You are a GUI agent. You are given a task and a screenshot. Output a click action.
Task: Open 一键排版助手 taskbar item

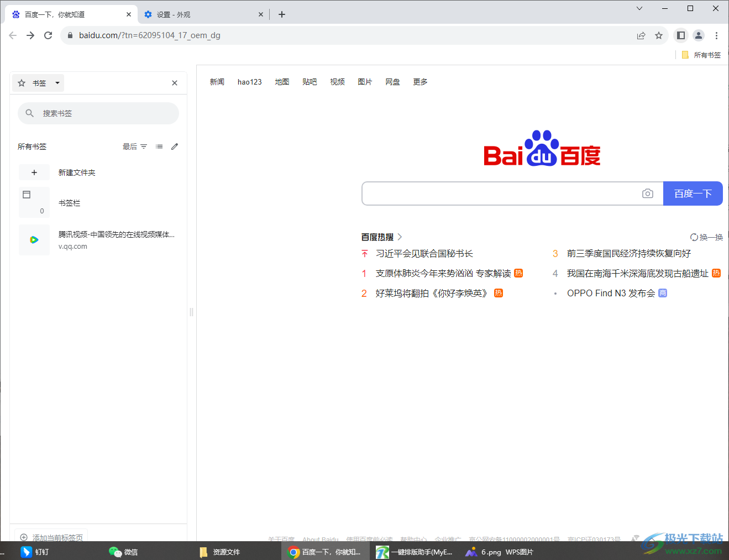coord(415,552)
